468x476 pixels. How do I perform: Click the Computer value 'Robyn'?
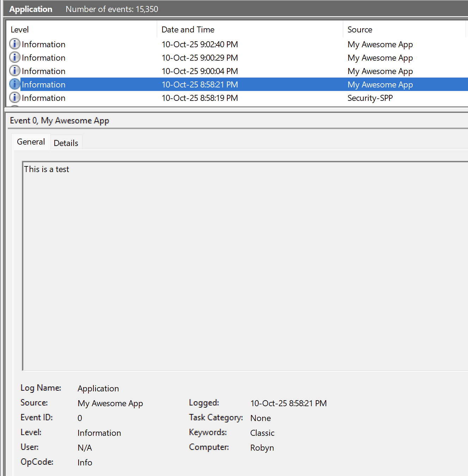coord(262,448)
